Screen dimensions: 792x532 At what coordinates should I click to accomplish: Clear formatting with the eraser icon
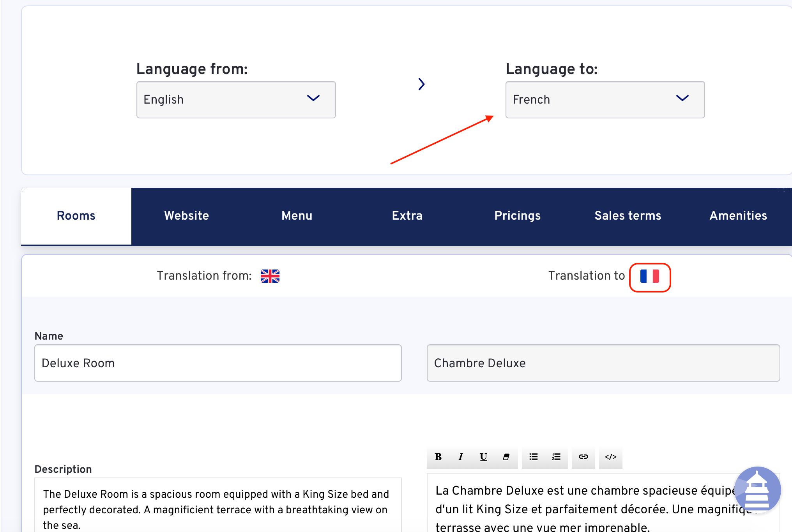pyautogui.click(x=506, y=457)
